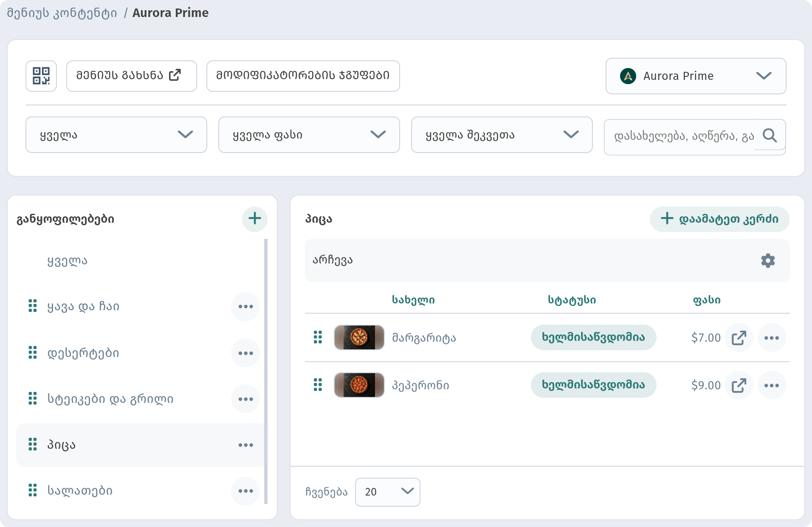Open მოდიფიკატორების ჯგუფები button

(303, 76)
